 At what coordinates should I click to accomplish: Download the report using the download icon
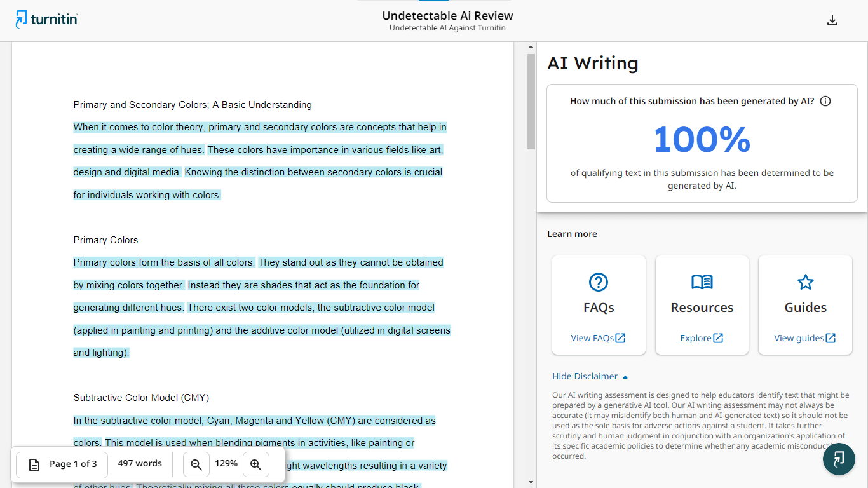832,20
